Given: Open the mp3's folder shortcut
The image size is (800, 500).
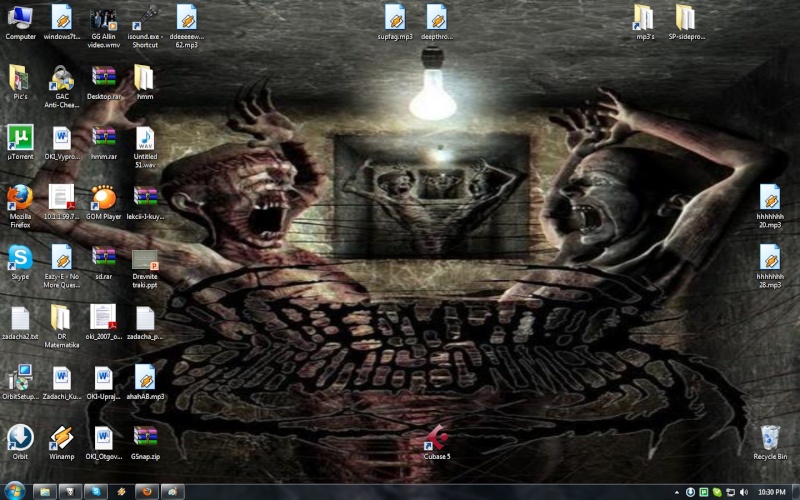Looking at the screenshot, I should (x=645, y=23).
